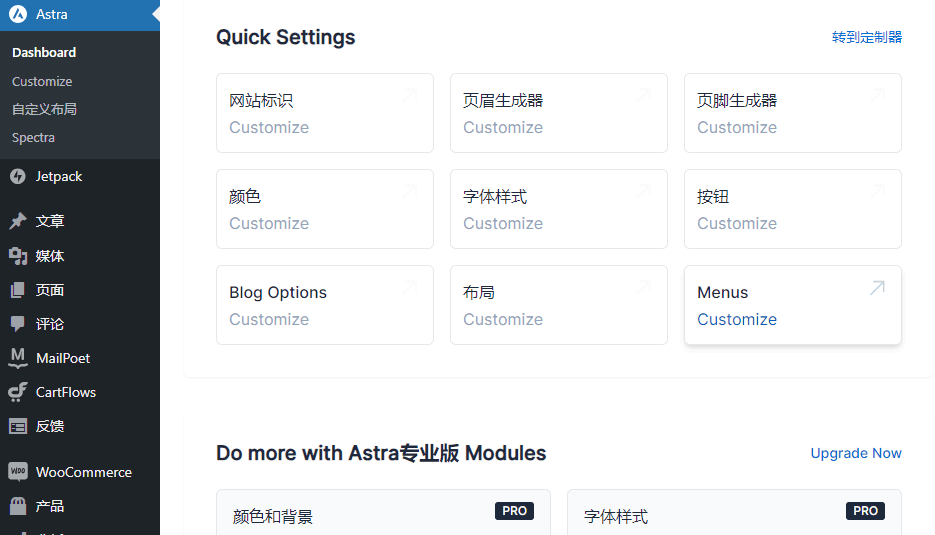Click the Blog Options card title

tap(278, 292)
